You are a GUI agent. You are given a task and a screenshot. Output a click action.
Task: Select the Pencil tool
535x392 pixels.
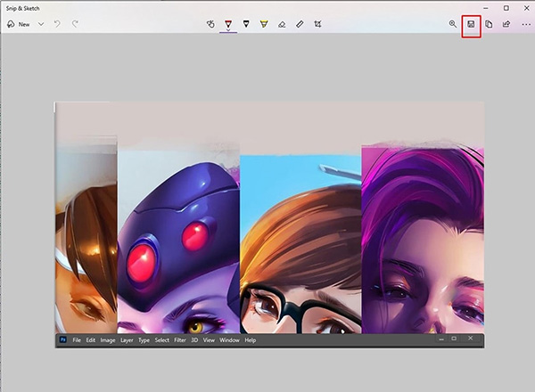[x=246, y=24]
